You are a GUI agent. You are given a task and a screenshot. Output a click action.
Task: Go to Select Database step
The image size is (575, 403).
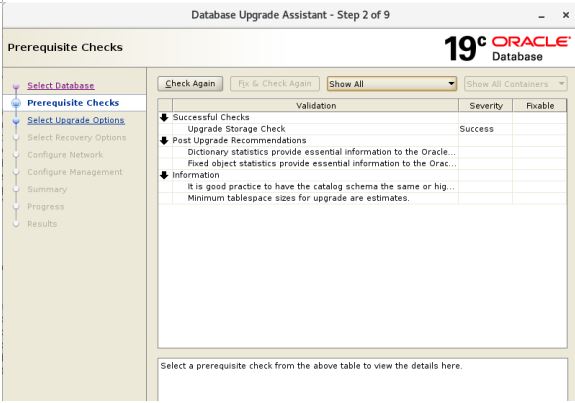[x=61, y=85]
